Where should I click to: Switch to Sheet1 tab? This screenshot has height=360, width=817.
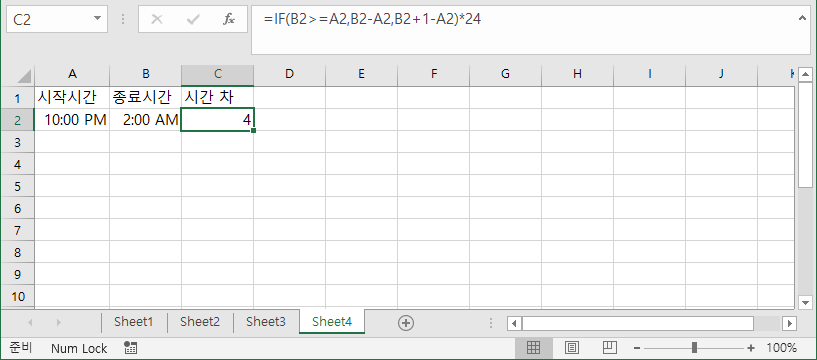[x=134, y=322]
